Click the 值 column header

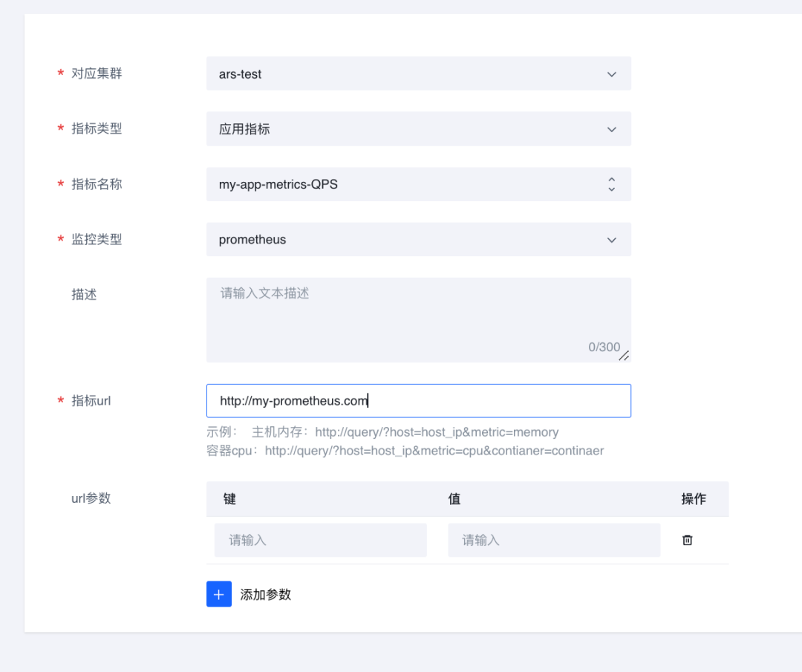pos(454,499)
